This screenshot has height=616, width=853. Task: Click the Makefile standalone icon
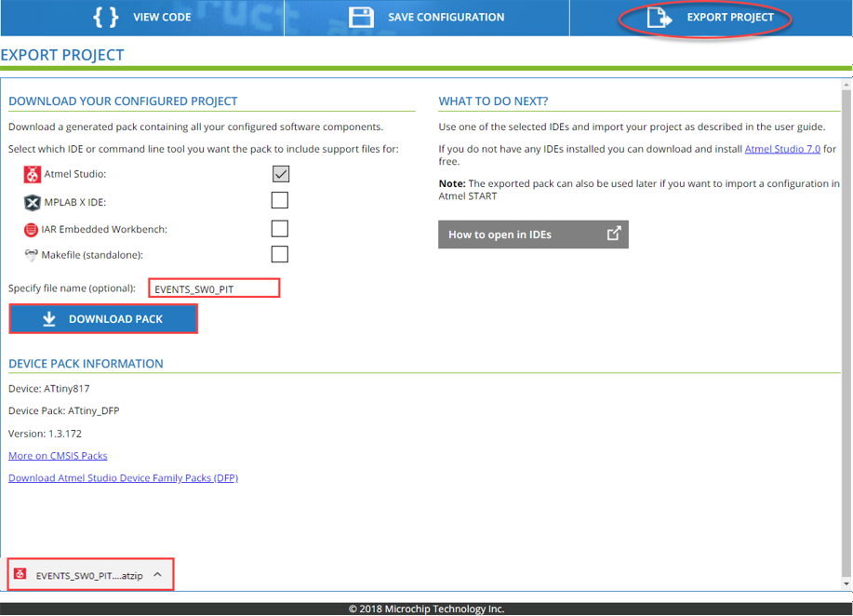tap(31, 255)
